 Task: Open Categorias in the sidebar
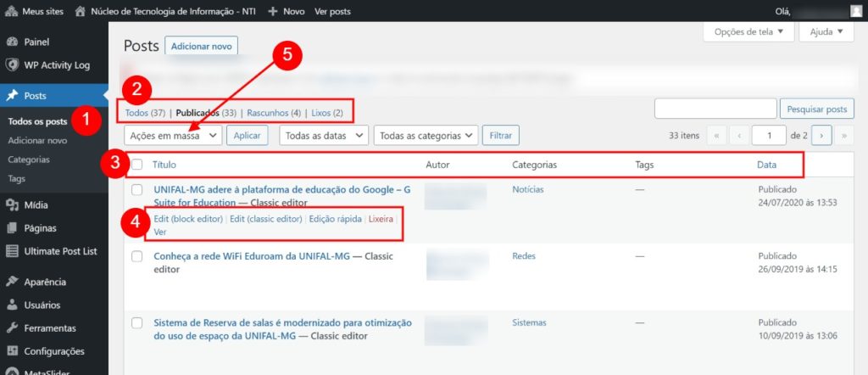[x=29, y=160]
